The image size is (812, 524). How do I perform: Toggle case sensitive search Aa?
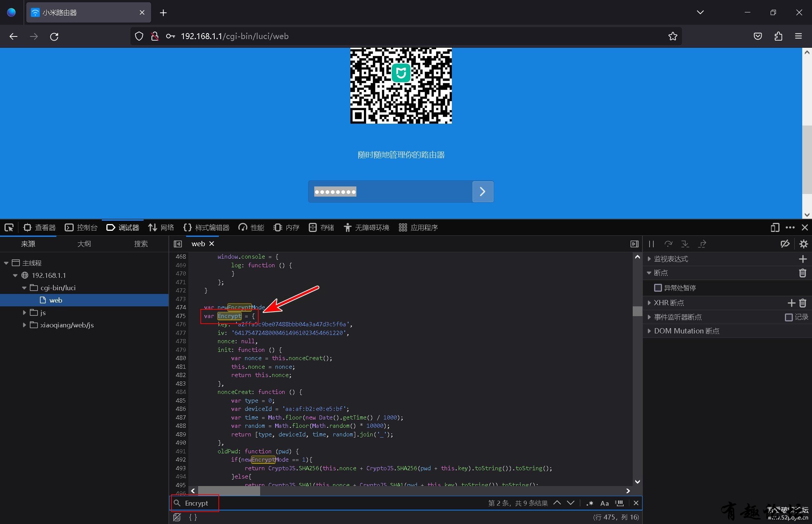[604, 503]
